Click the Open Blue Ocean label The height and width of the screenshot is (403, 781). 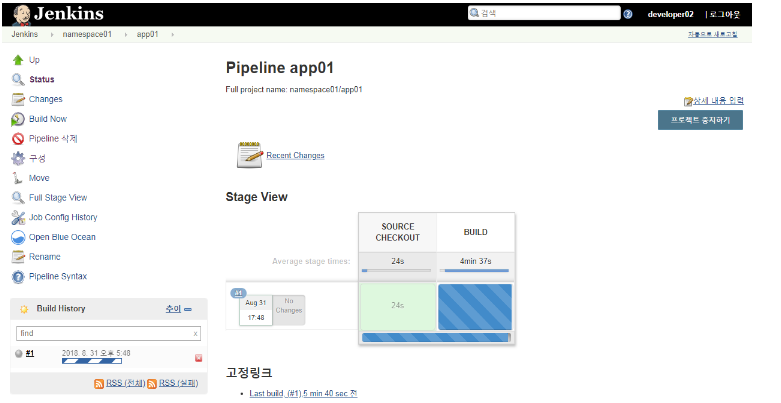coord(62,238)
